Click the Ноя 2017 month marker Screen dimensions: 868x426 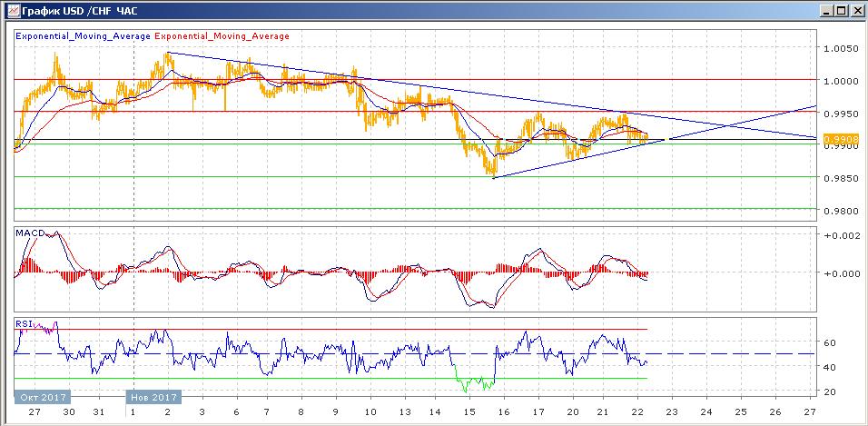[x=153, y=397]
